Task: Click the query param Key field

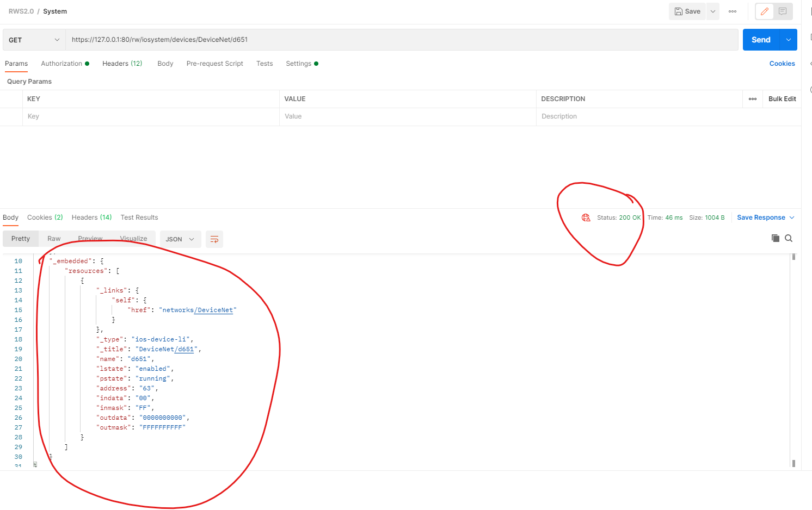Action: click(x=151, y=116)
